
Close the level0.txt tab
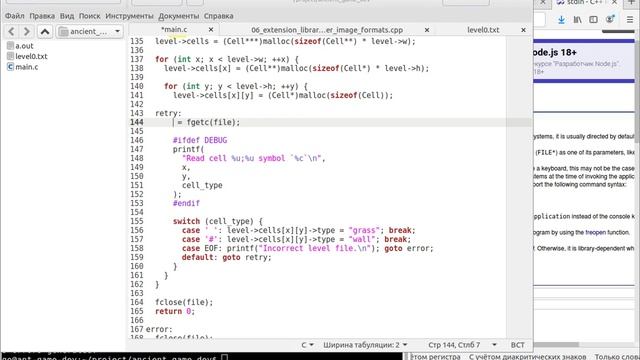tap(523, 30)
